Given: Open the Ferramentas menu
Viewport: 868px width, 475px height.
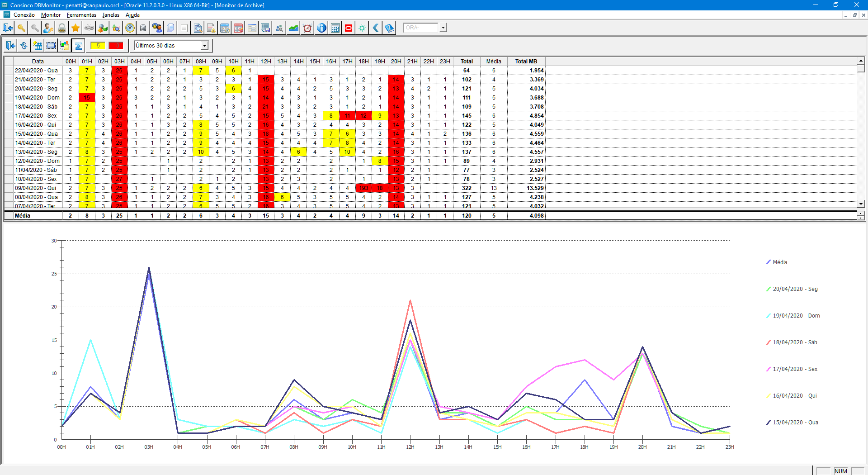Looking at the screenshot, I should click(x=81, y=15).
